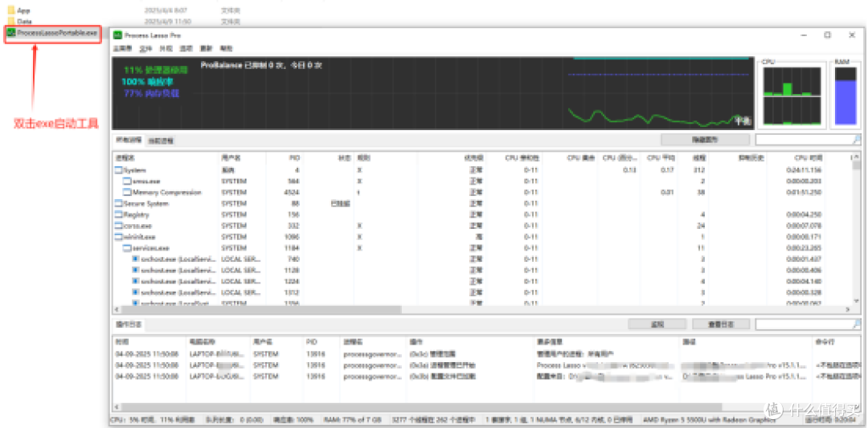The image size is (868, 428).
Task: Click the ProcessLassoPortable.exe file icon
Action: coord(11,33)
